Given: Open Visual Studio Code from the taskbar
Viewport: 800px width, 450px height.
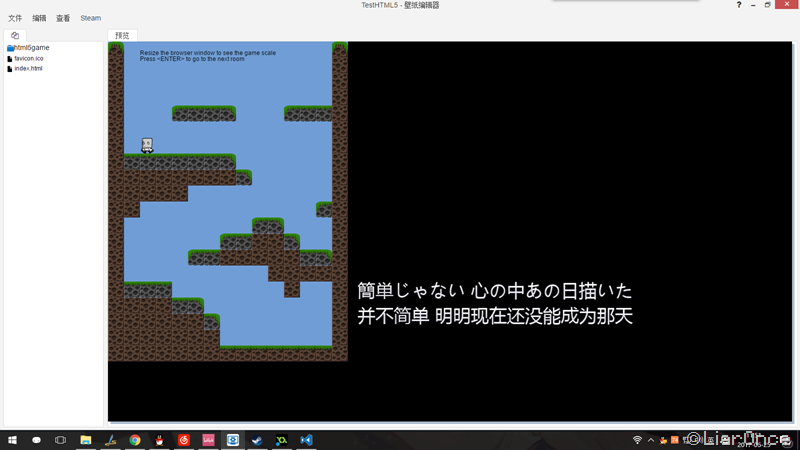Looking at the screenshot, I should (x=306, y=440).
